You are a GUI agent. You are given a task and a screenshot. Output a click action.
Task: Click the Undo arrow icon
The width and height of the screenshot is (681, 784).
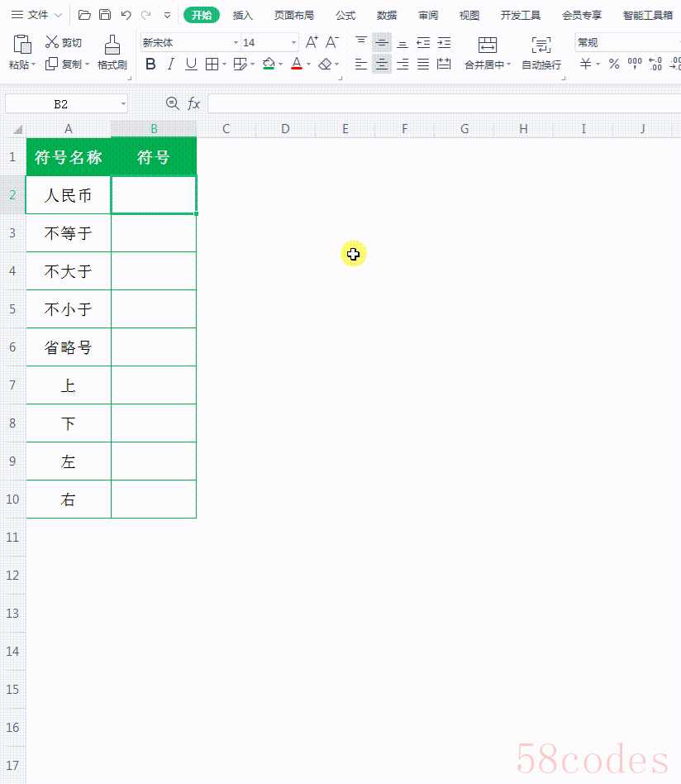(x=126, y=15)
